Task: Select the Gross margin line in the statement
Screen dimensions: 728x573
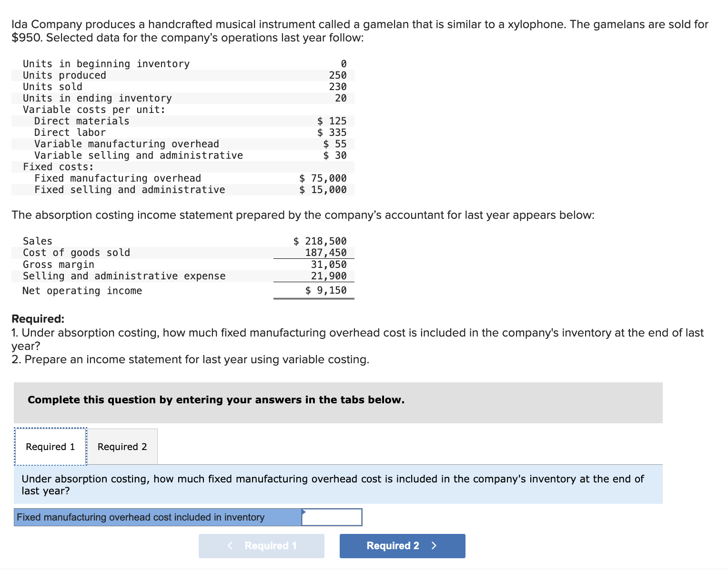Action: click(x=143, y=264)
